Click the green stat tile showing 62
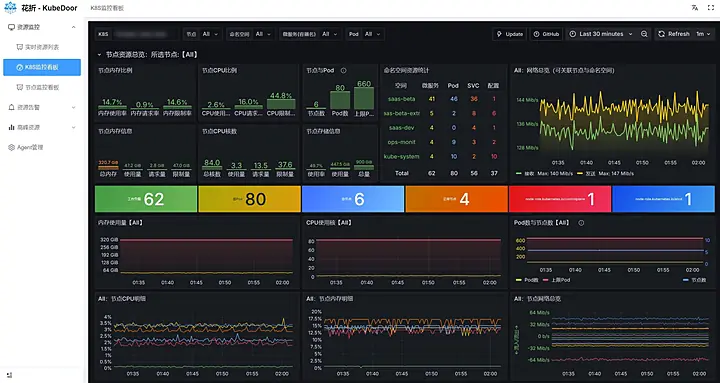Image resolution: width=720 pixels, height=383 pixels. click(146, 199)
